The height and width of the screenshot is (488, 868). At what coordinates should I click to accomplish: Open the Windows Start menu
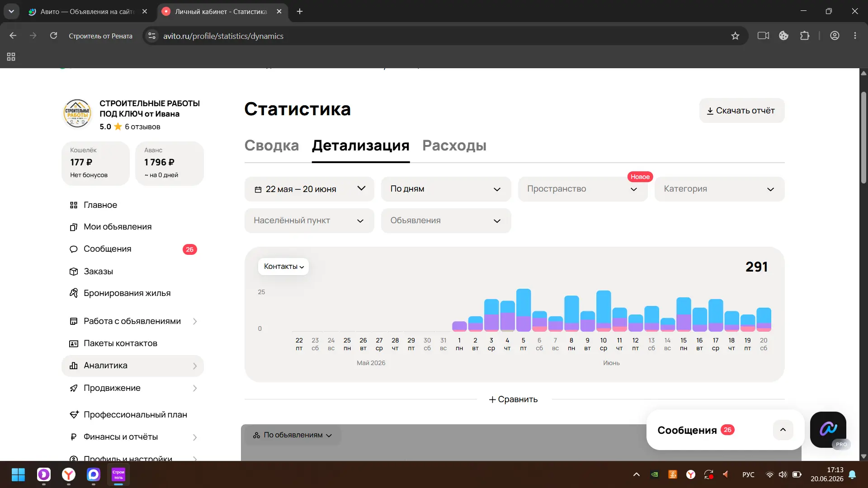coord(19,474)
